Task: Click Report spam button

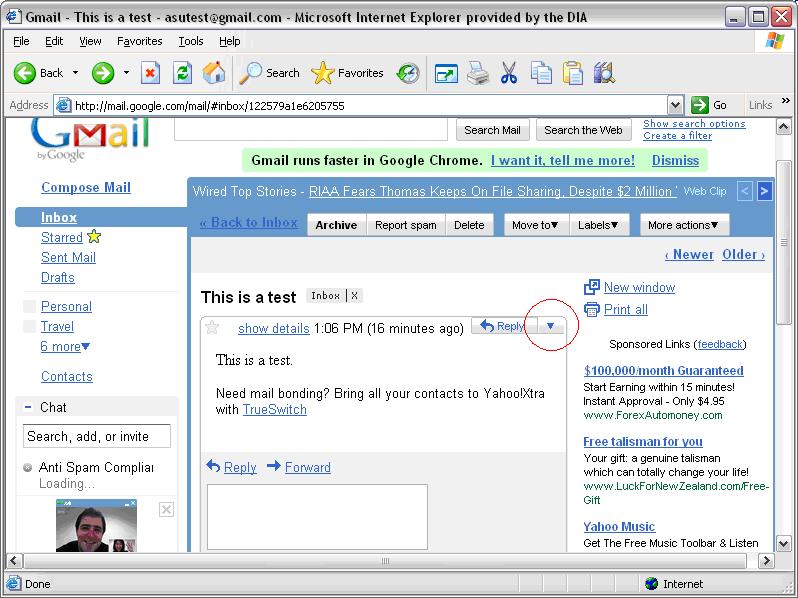Action: click(406, 225)
